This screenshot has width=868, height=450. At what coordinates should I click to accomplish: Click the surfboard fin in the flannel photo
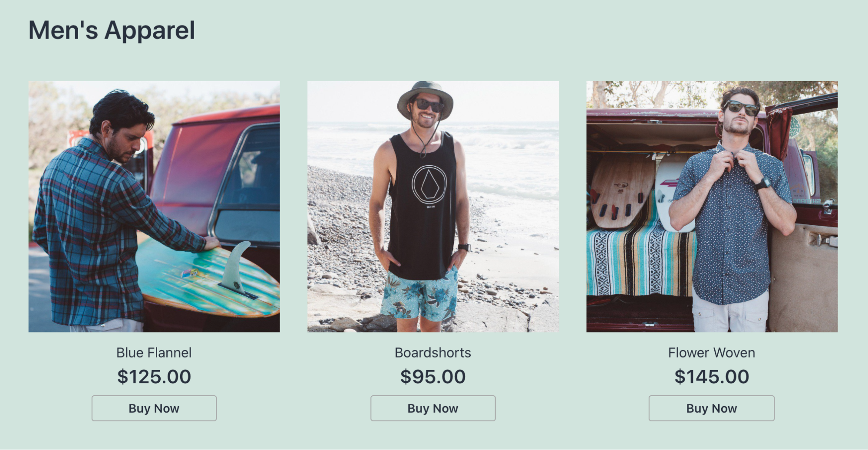pos(236,266)
